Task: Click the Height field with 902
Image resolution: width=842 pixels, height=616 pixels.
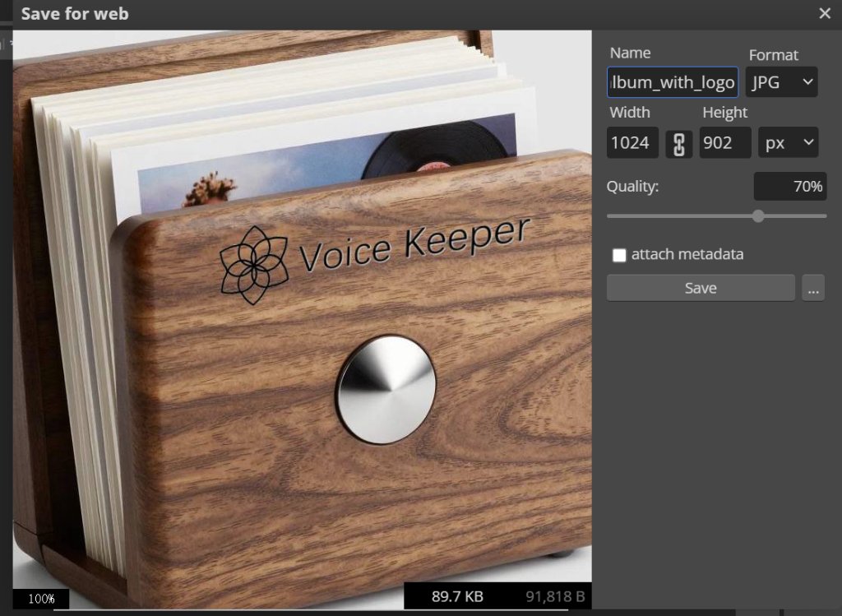Action: [x=725, y=143]
